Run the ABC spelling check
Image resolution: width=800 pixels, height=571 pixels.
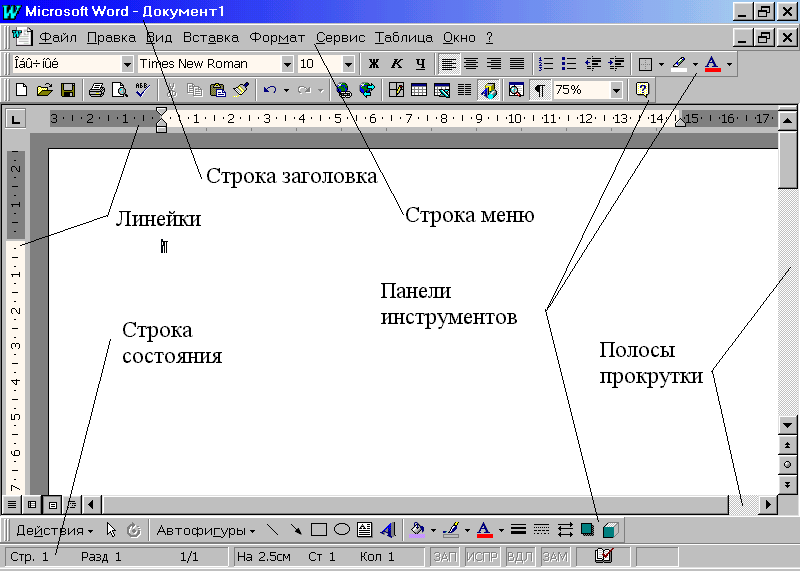(143, 90)
